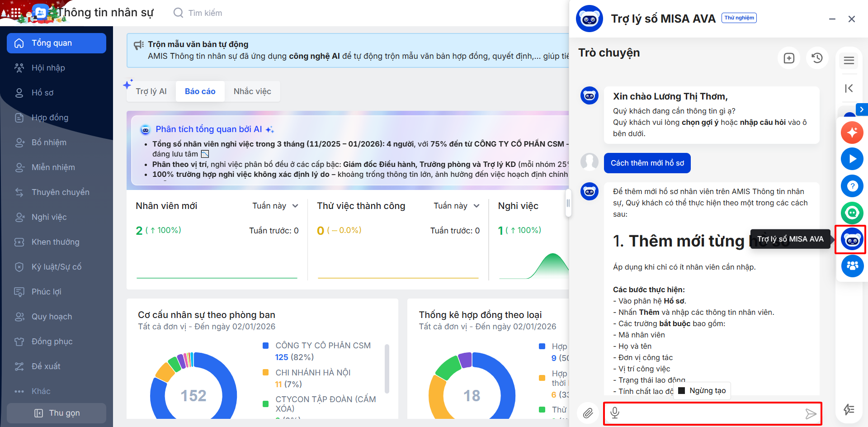Open Nghỉ việc in sidebar
868x427 pixels.
coord(57,217)
